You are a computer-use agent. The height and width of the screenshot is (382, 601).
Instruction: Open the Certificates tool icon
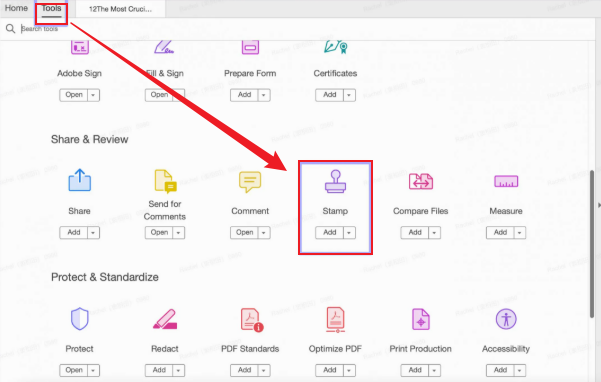point(335,47)
